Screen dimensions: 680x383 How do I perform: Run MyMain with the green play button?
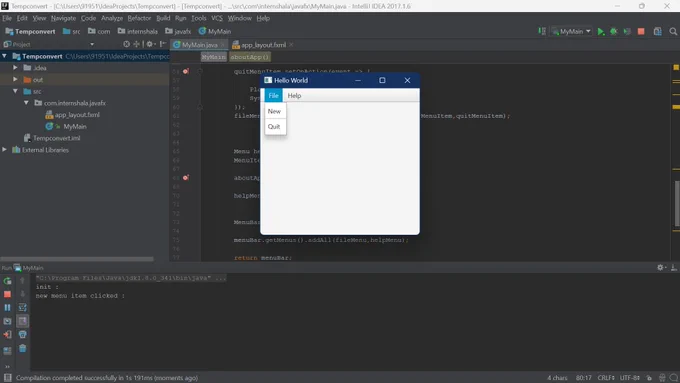coord(601,31)
